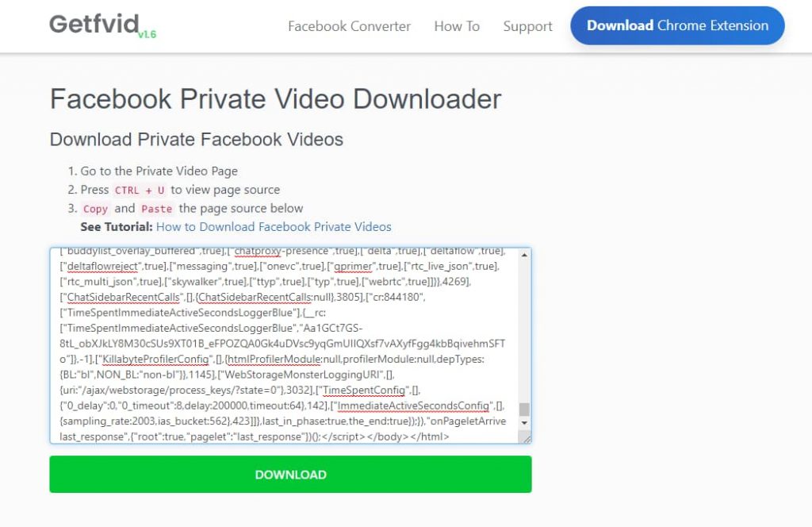Viewport: 812px width, 527px height.
Task: Go to the Support page
Action: pos(527,26)
